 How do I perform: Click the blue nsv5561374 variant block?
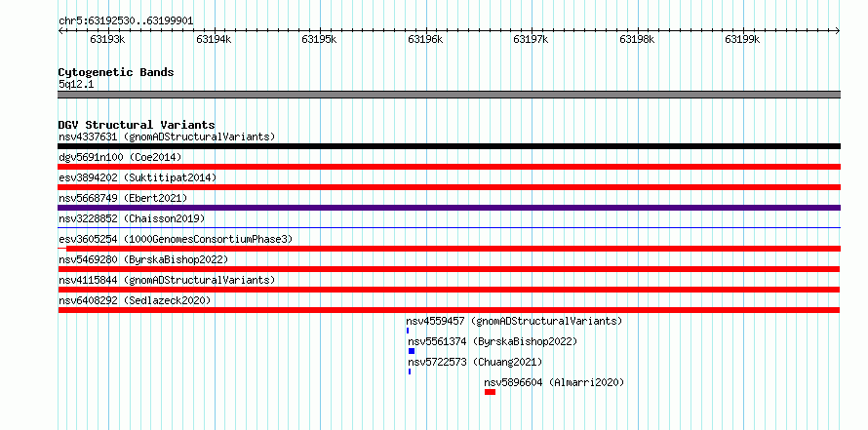[x=412, y=351]
